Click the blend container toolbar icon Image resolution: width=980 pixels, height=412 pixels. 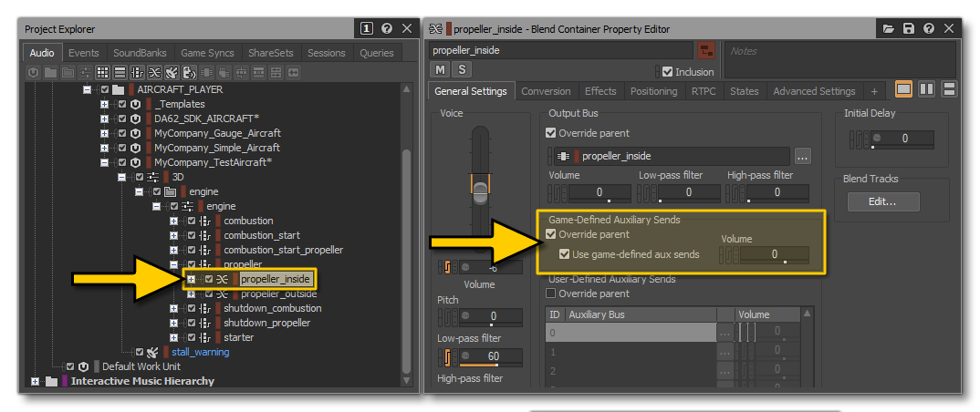[x=152, y=72]
